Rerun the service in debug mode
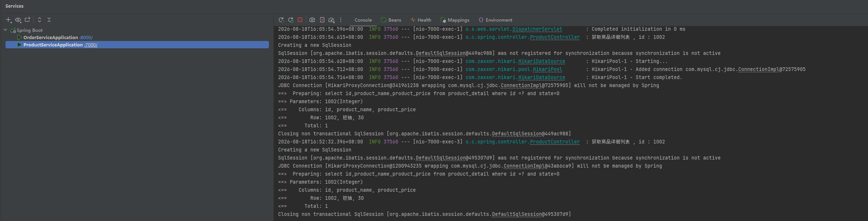 [291, 20]
